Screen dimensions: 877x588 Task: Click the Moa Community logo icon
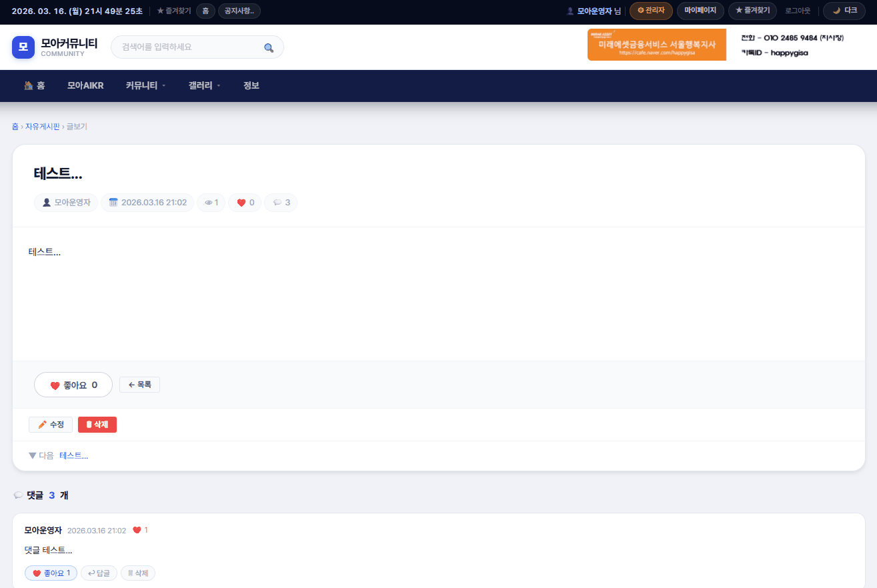(23, 47)
